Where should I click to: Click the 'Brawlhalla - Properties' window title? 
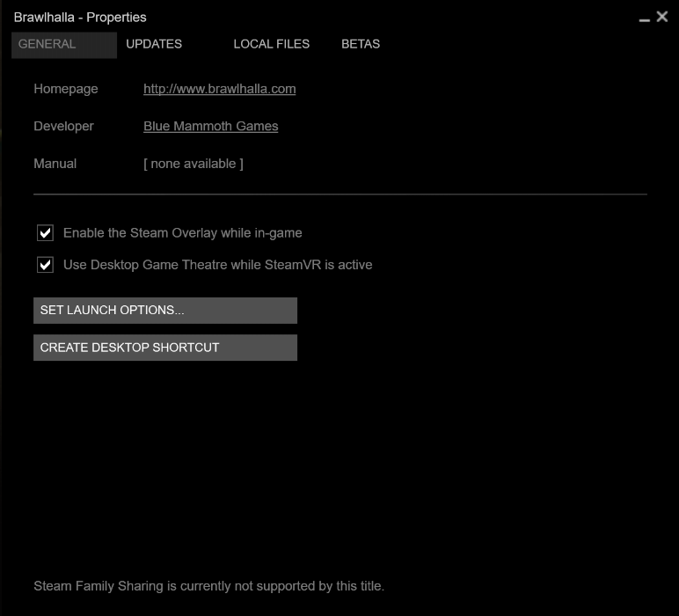pos(80,18)
